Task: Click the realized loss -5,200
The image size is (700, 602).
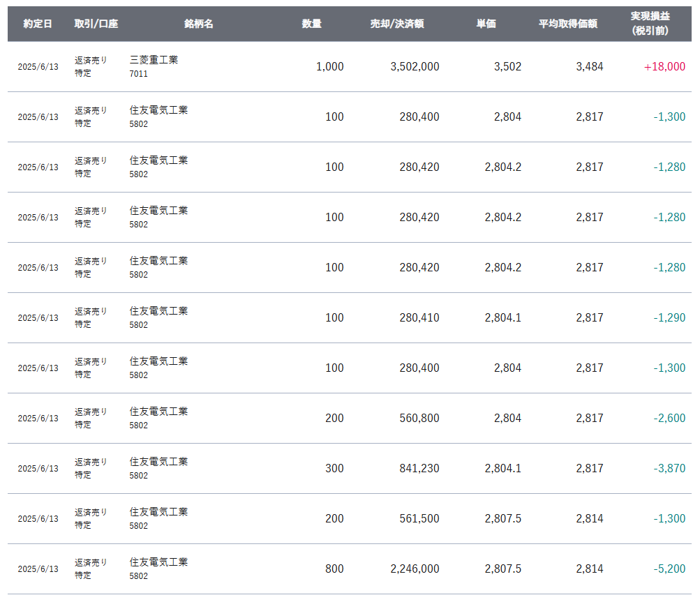Action: pos(669,569)
